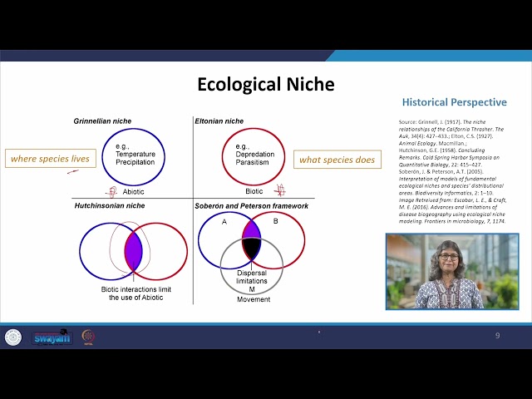Image resolution: width=532 pixels, height=399 pixels.
Task: Click the 'Parasitism' text in red circle
Action: (x=252, y=162)
